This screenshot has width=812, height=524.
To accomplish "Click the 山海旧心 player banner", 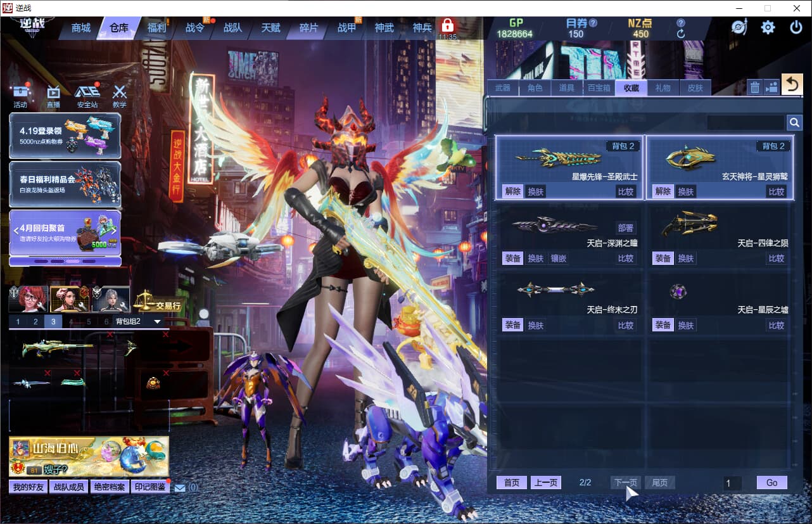I will [x=89, y=457].
